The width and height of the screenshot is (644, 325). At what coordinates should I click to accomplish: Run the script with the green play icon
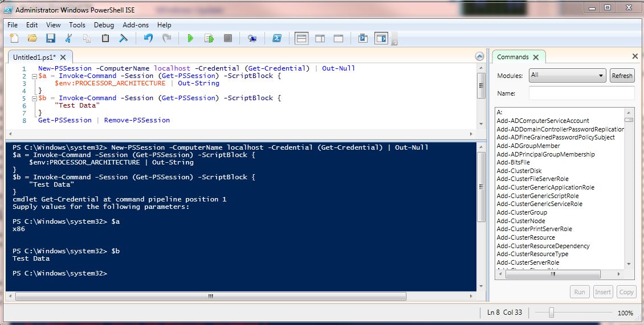pos(190,38)
